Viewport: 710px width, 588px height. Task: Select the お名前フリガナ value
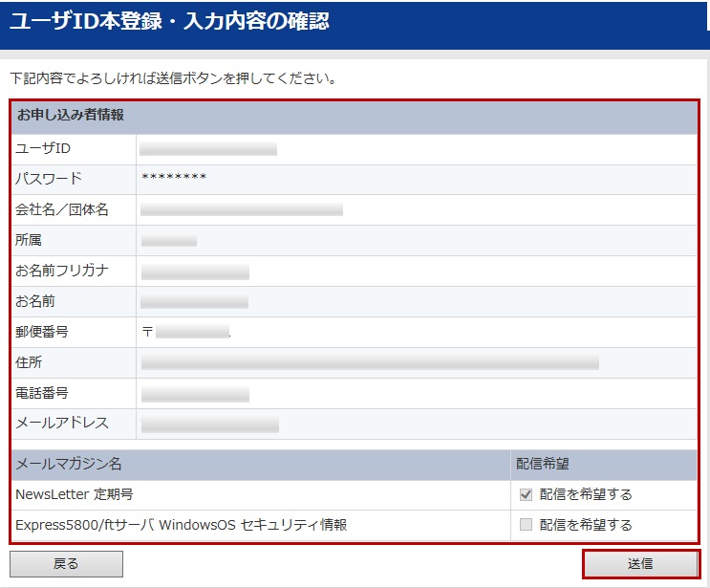click(x=195, y=272)
